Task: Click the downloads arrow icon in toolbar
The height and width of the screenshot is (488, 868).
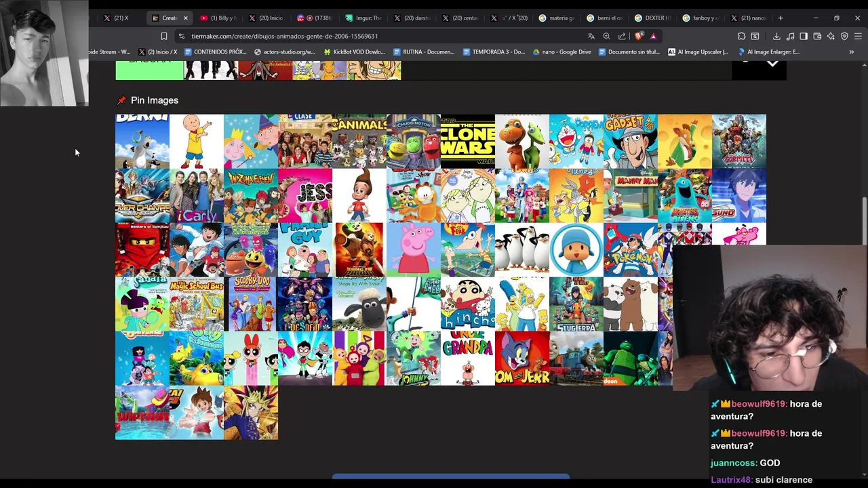Action: coord(776,36)
